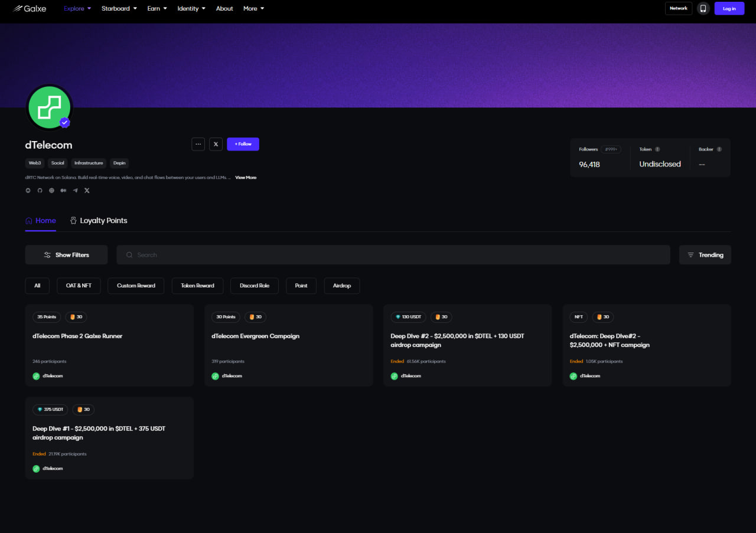Click the X share button beside Follow

(216, 144)
